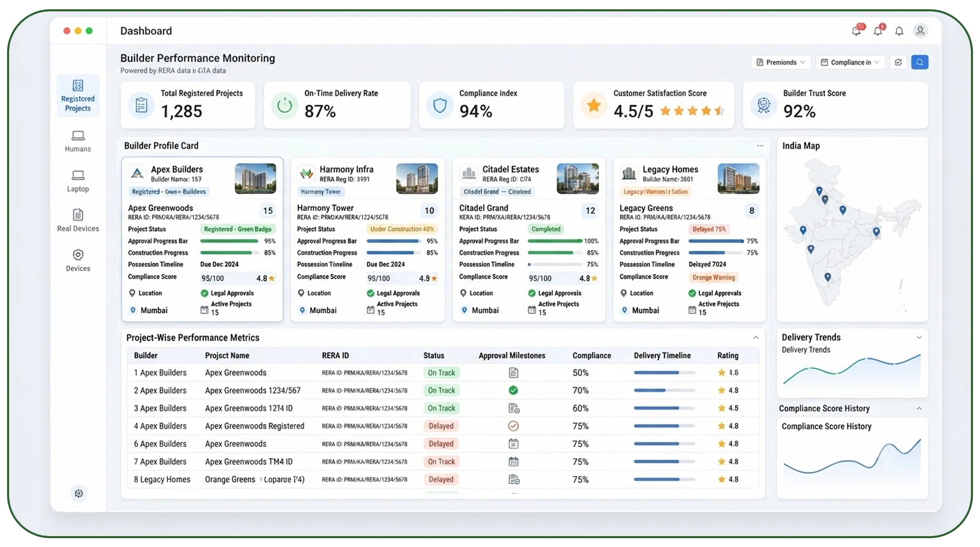Collapse Project-Wise Performance Metrics panel
The height and width of the screenshot is (547, 980).
(756, 337)
